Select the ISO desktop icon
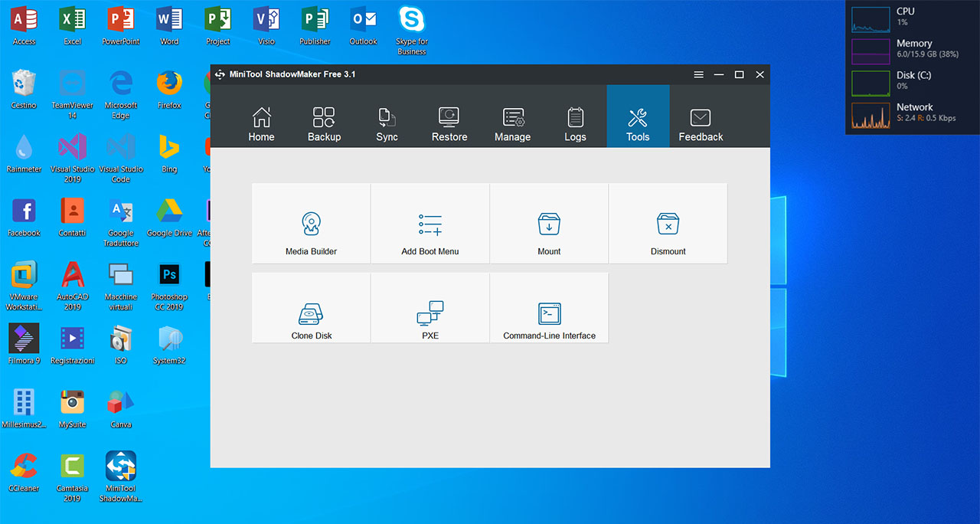Viewport: 980px width, 524px height. click(x=121, y=344)
